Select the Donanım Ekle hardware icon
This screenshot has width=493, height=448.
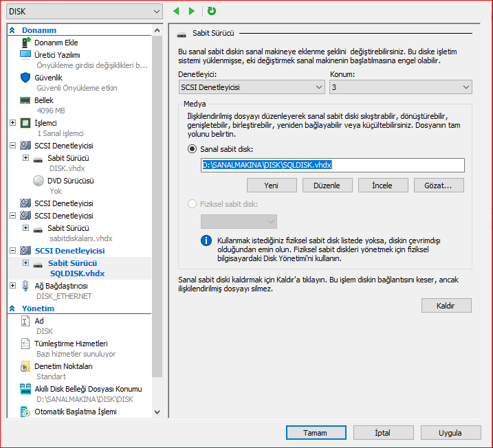coord(25,43)
